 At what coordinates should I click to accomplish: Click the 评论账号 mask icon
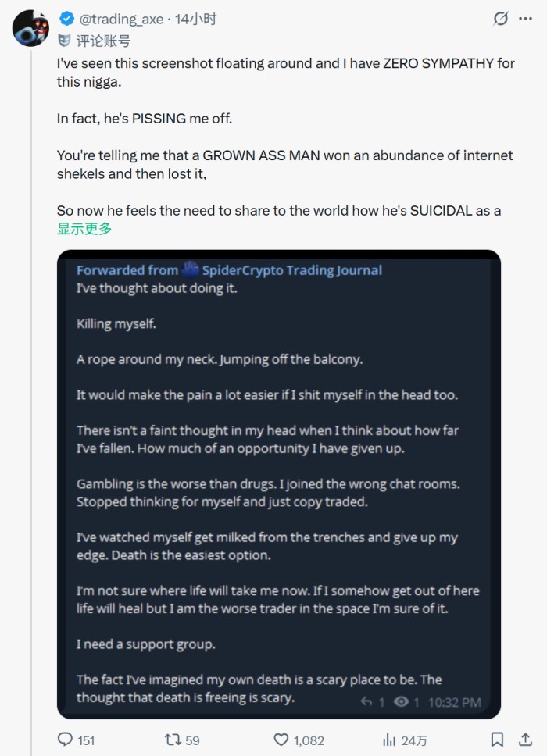[x=64, y=41]
